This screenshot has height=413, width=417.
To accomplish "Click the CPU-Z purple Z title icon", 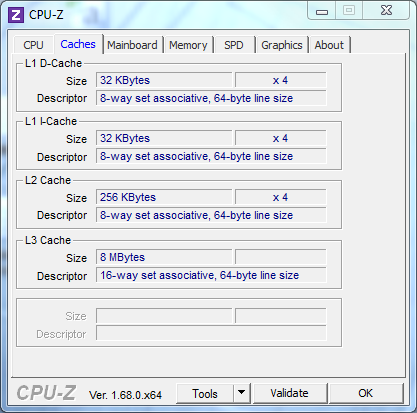I will [16, 15].
